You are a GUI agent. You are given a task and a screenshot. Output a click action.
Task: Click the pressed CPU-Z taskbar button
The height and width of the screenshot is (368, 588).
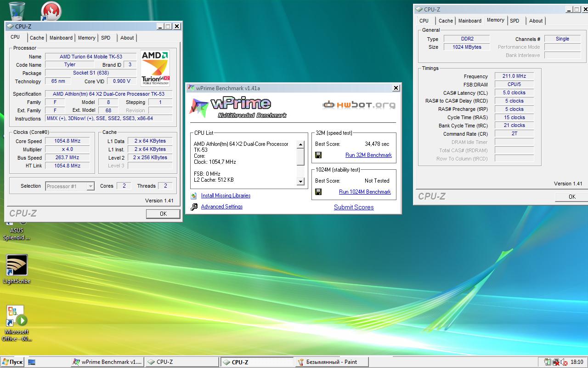(256, 362)
